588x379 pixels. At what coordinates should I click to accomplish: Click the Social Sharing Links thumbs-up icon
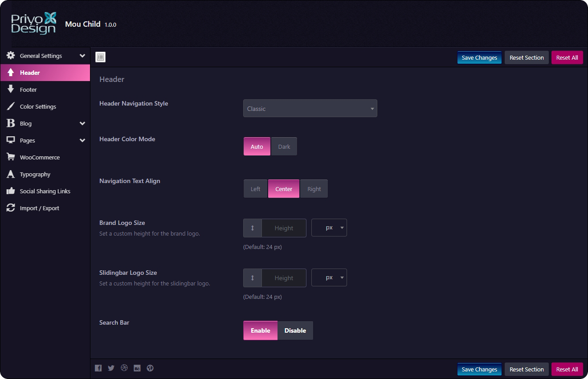10,191
